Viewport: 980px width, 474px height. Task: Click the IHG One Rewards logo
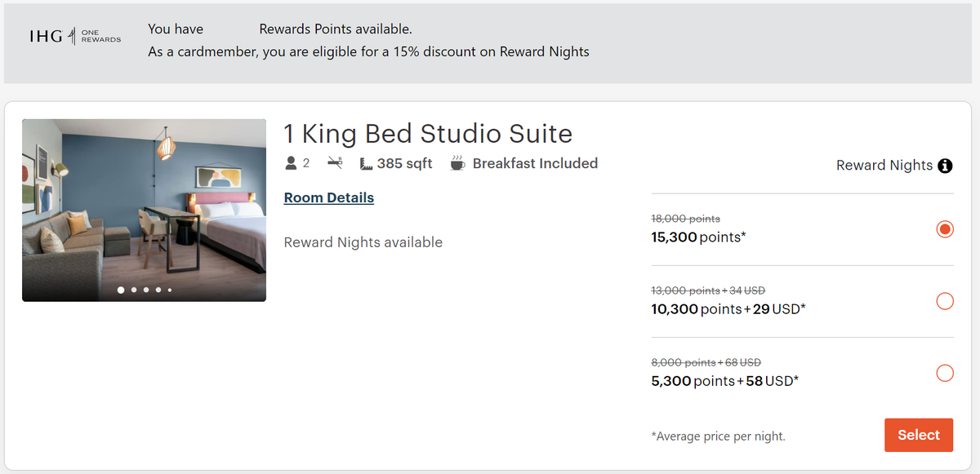click(x=75, y=37)
